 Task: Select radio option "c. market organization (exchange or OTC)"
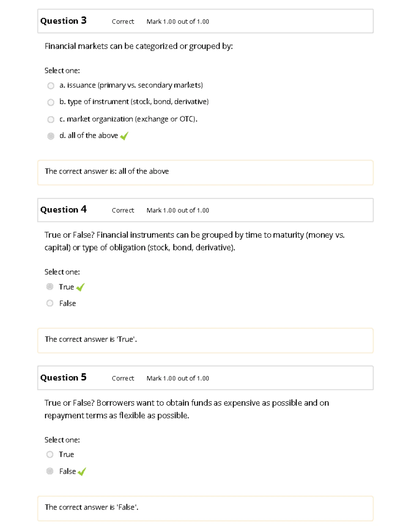point(50,119)
